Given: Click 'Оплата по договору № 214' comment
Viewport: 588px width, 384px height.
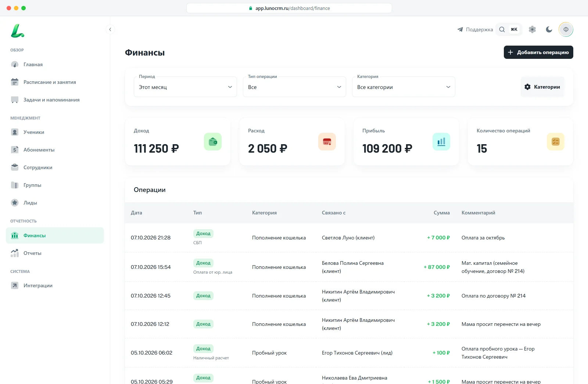Looking at the screenshot, I should click(494, 296).
